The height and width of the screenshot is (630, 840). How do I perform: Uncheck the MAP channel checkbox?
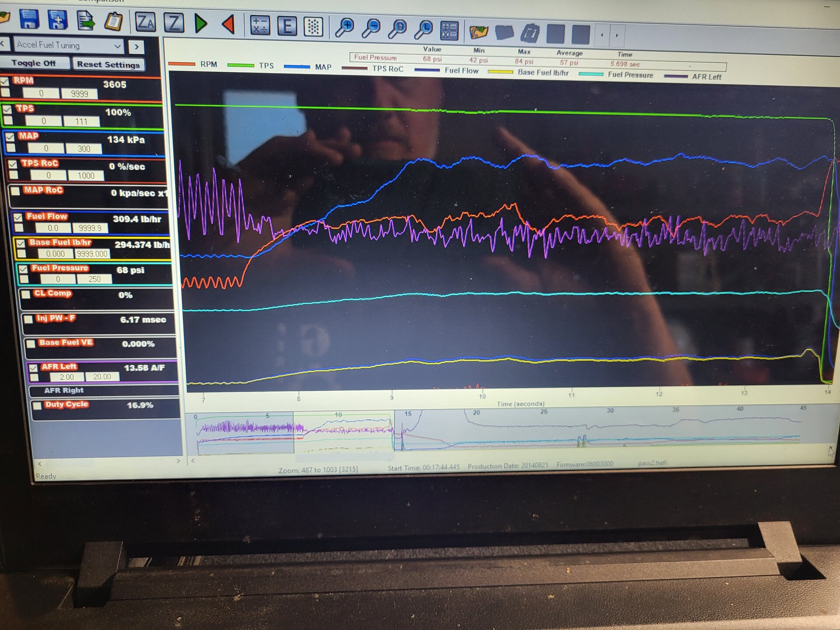(x=10, y=136)
